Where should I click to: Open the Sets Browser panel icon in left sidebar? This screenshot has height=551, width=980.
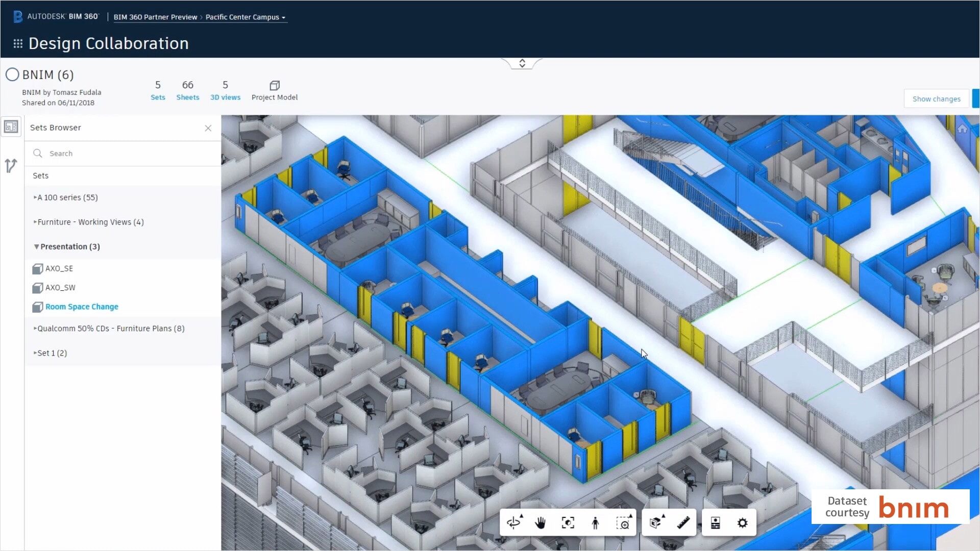click(x=11, y=126)
